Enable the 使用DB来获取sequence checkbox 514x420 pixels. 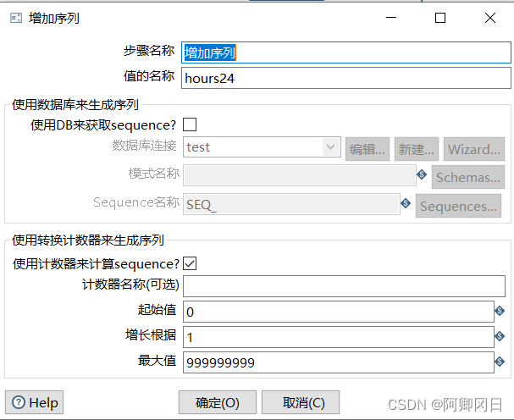tap(190, 124)
